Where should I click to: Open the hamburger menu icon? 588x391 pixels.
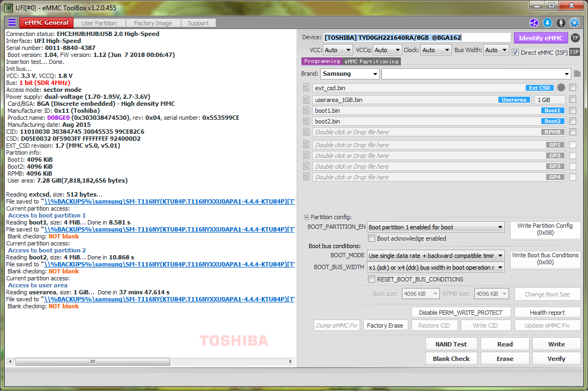pyautogui.click(x=12, y=23)
